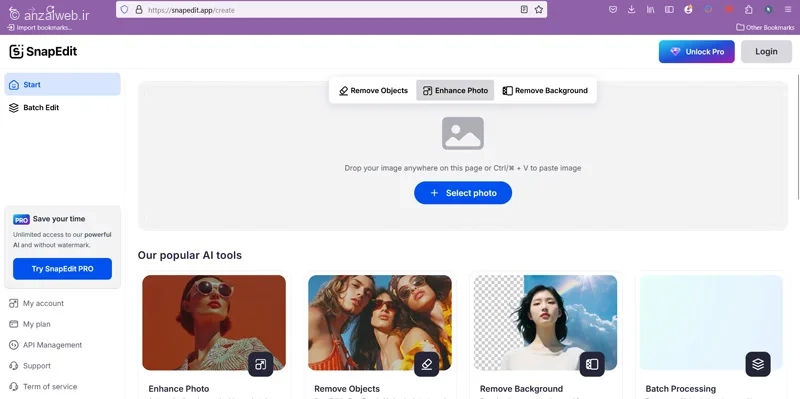Screen dimensions: 800x399
Task: Bookmark this page with the star icon
Action: click(x=539, y=9)
